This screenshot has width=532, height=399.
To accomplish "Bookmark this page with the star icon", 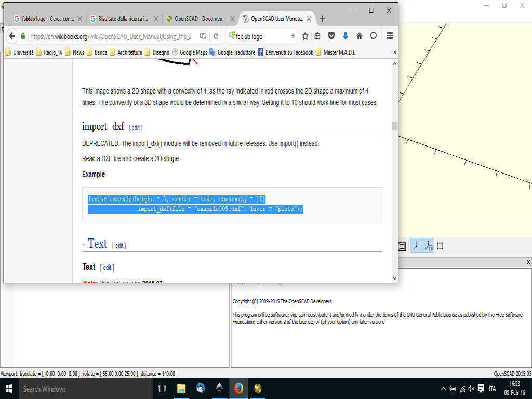I will pyautogui.click(x=305, y=36).
